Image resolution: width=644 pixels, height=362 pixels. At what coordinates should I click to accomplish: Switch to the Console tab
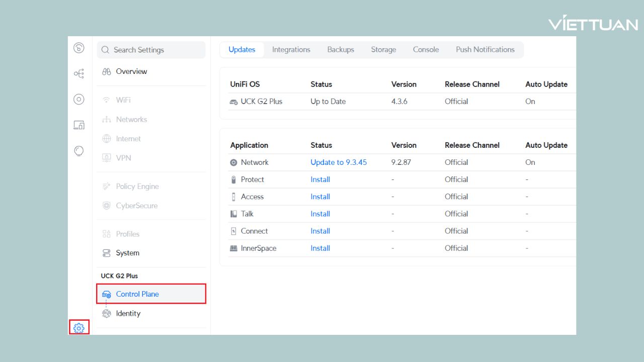click(x=426, y=49)
